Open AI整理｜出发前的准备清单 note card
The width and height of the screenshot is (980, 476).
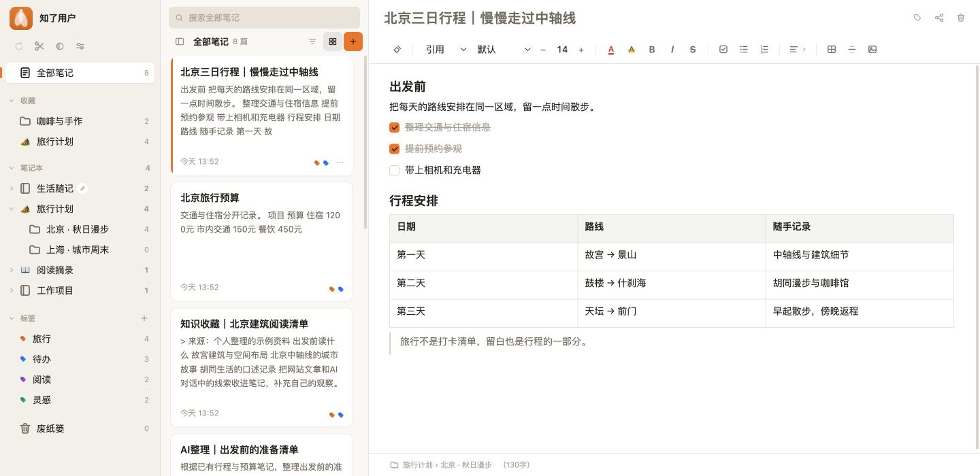pyautogui.click(x=262, y=455)
